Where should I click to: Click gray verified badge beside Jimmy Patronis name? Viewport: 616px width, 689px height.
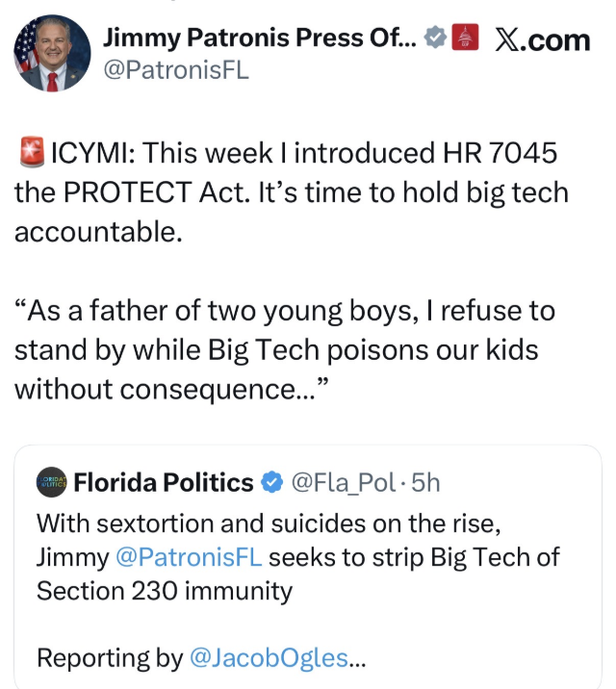(x=436, y=39)
